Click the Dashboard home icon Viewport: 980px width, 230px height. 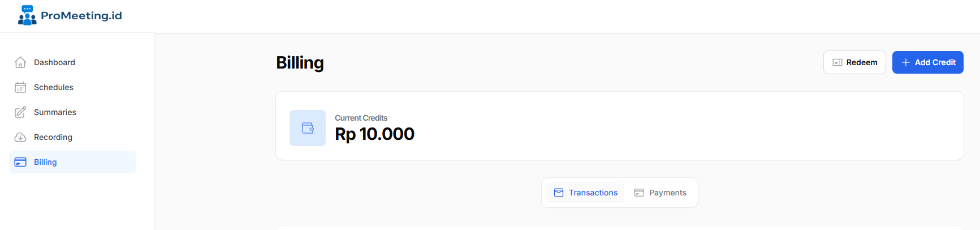pyautogui.click(x=20, y=62)
